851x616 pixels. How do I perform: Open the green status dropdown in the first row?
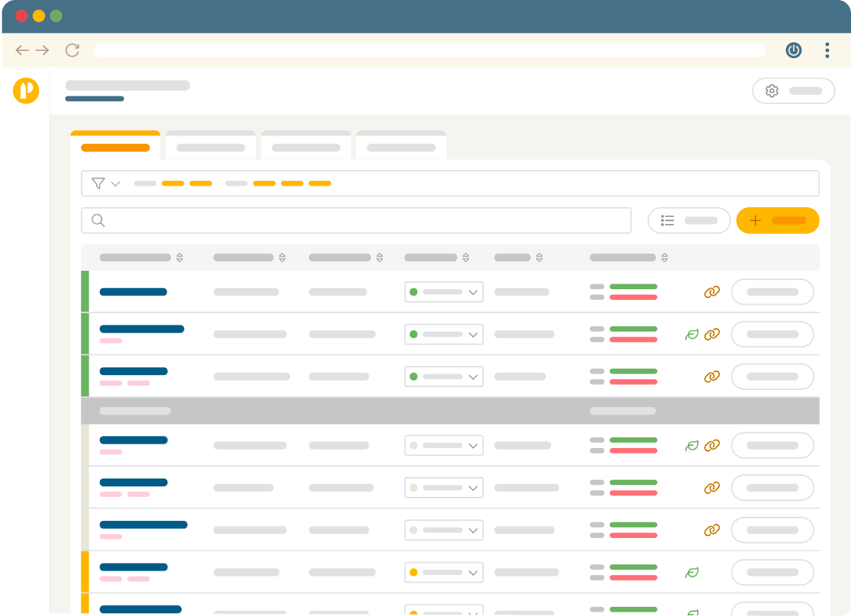[x=444, y=292]
